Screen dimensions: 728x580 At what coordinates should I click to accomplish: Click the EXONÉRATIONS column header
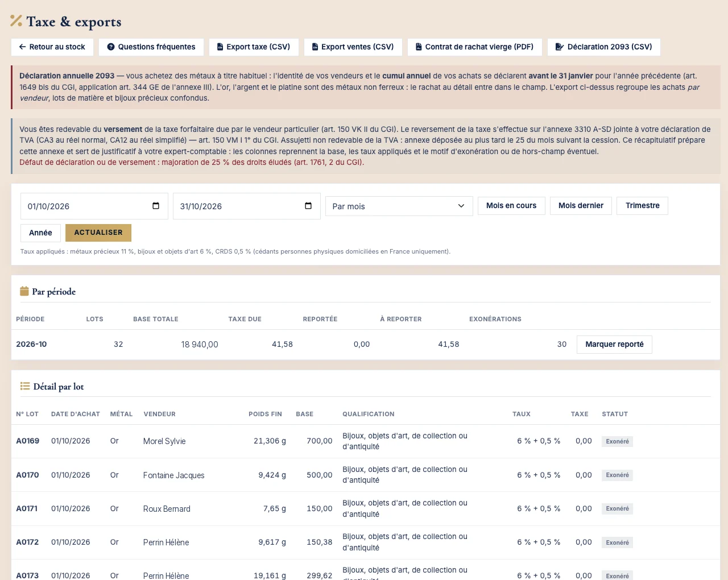tap(495, 319)
